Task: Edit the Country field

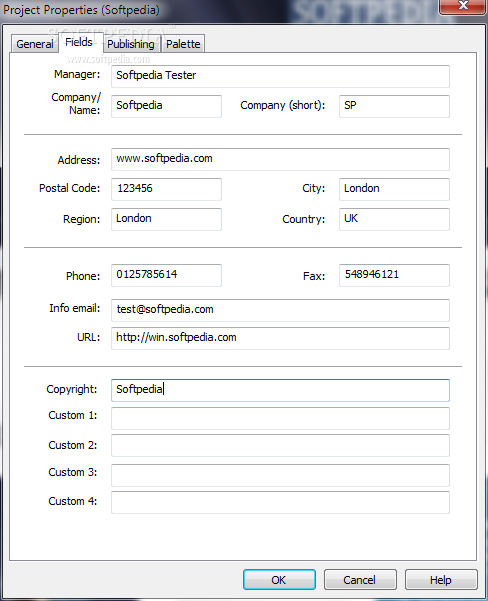Action: 394,219
